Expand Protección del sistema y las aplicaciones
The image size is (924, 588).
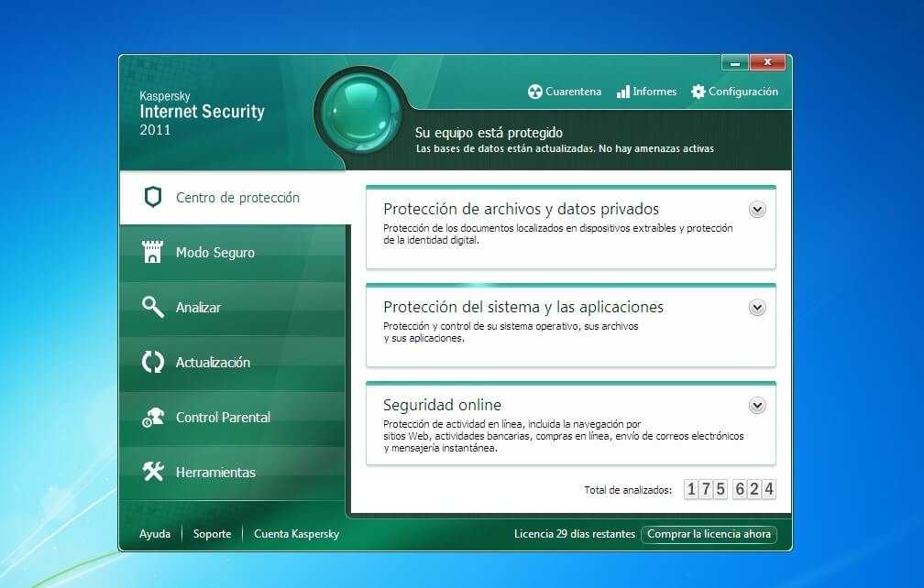click(756, 307)
